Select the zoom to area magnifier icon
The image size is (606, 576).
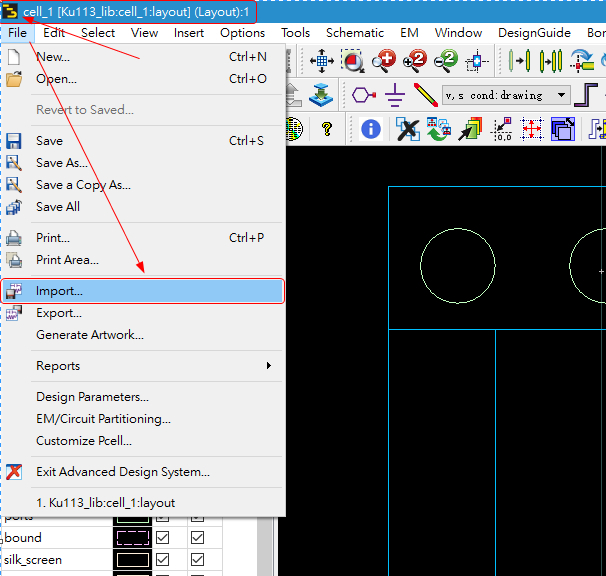click(352, 61)
